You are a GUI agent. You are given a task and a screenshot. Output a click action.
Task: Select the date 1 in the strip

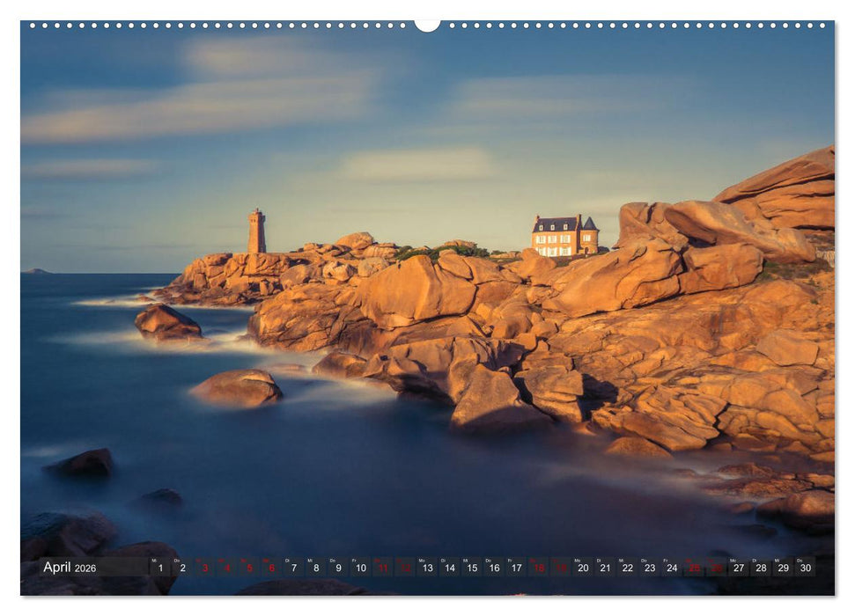(160, 568)
